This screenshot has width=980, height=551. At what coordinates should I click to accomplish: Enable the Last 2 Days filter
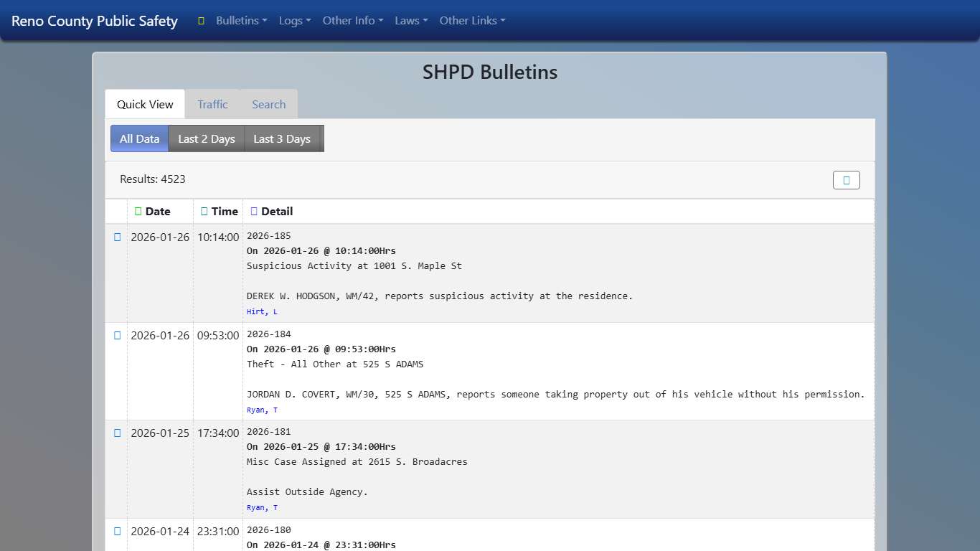[206, 138]
